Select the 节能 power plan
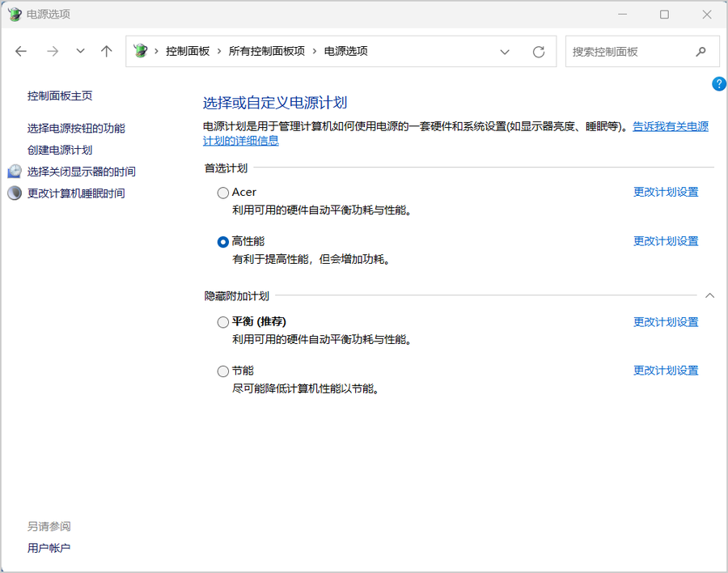Screen dimensions: 728x573 coord(223,371)
